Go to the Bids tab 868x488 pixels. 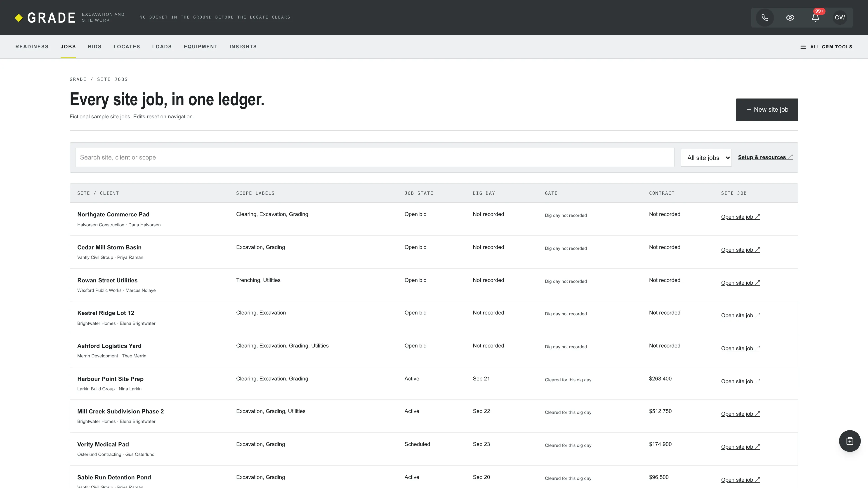pyautogui.click(x=95, y=47)
